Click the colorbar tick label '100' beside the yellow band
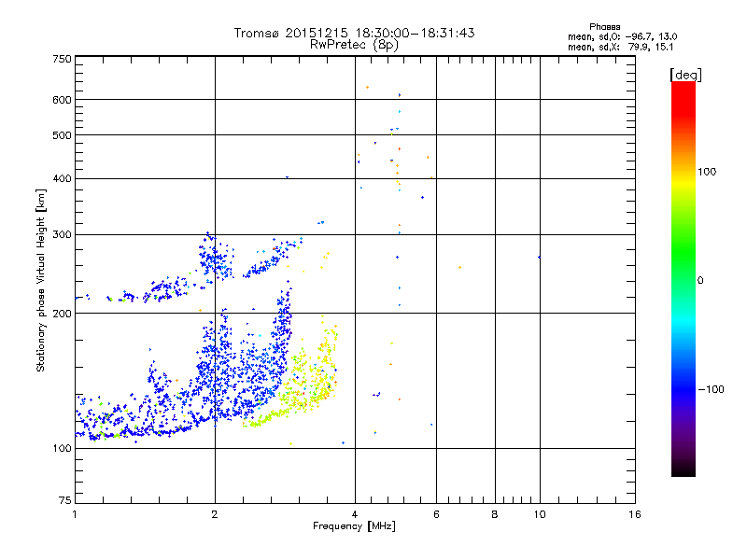 (707, 172)
